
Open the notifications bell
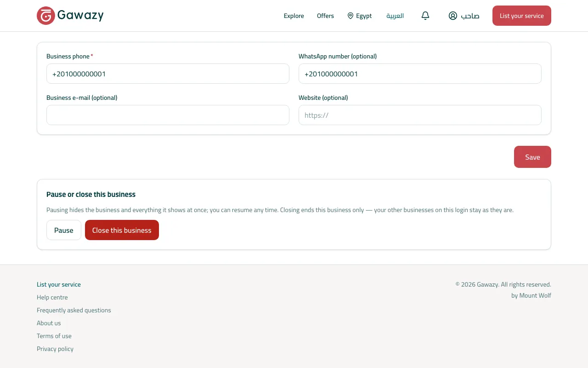[425, 16]
